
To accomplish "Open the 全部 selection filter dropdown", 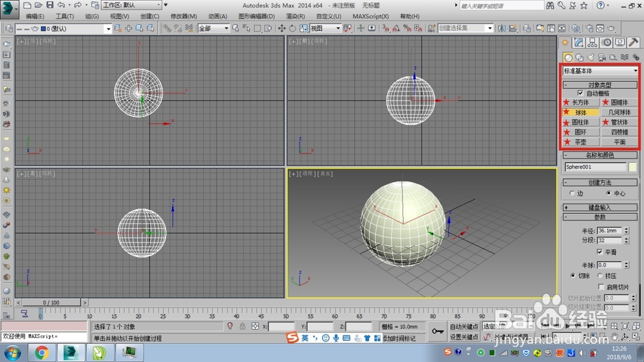I will (x=213, y=28).
